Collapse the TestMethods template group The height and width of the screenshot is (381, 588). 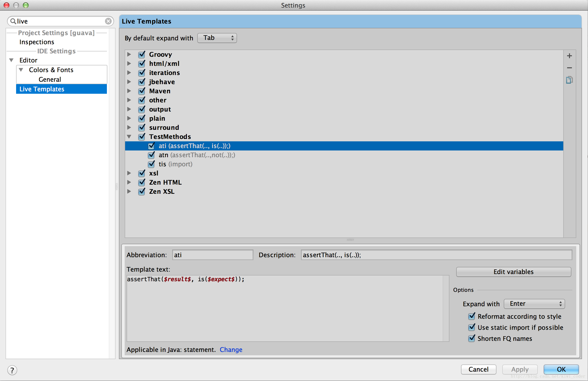click(x=129, y=137)
